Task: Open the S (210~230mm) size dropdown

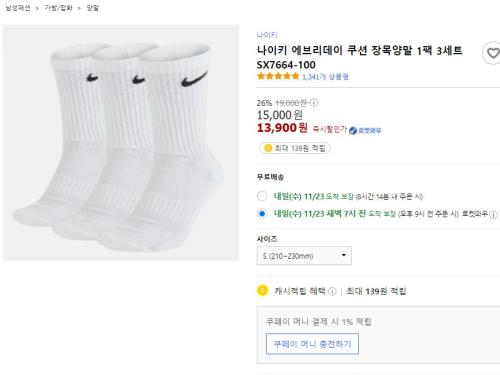Action: click(304, 256)
